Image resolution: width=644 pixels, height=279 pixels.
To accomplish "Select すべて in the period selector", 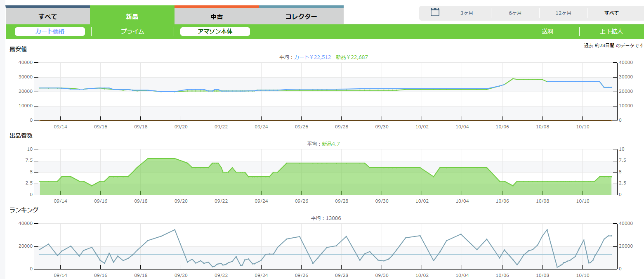I will 611,13.
